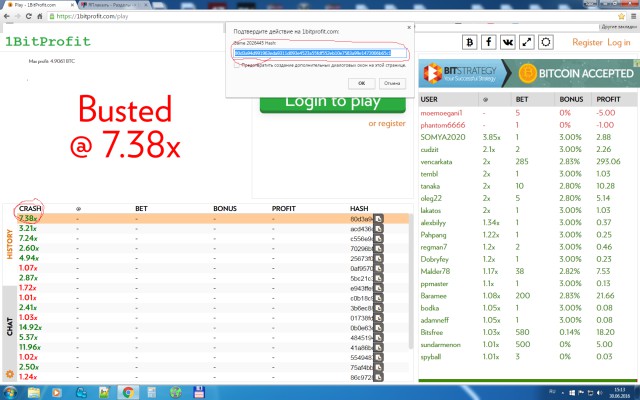This screenshot has height=400, width=640.
Task: Click the history table scrollbar
Action: (x=411, y=282)
